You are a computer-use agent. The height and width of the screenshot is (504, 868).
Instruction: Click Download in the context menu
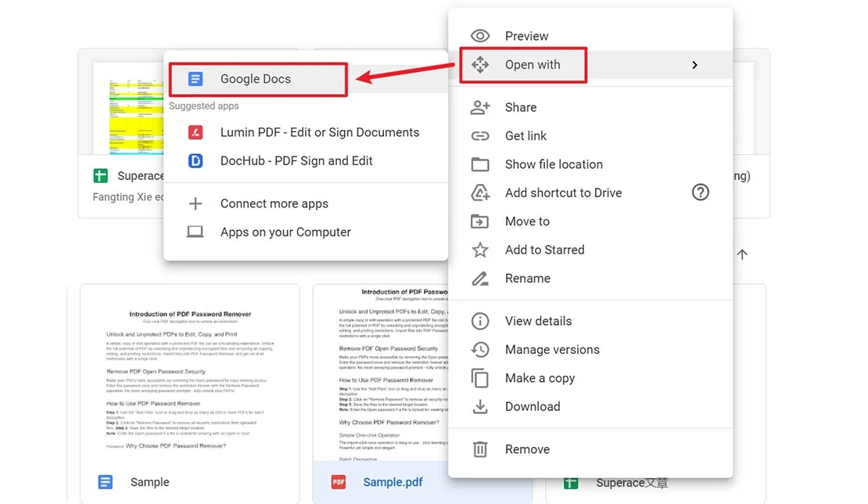point(533,406)
